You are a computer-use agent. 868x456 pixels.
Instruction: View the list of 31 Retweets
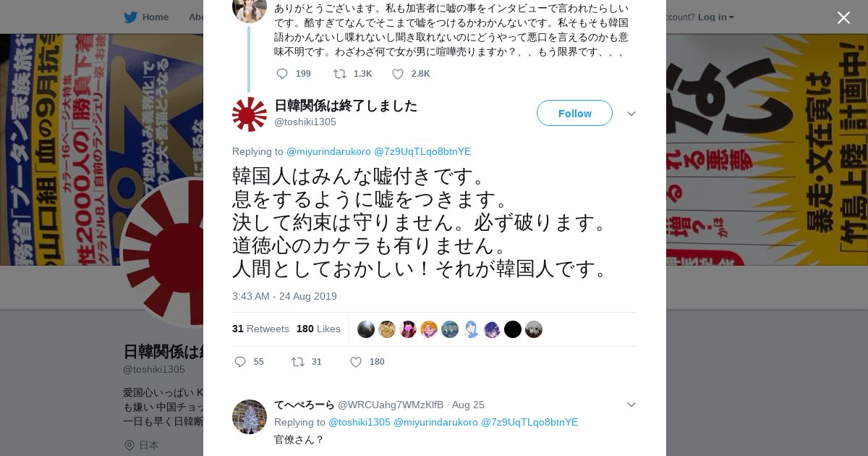pyautogui.click(x=260, y=329)
